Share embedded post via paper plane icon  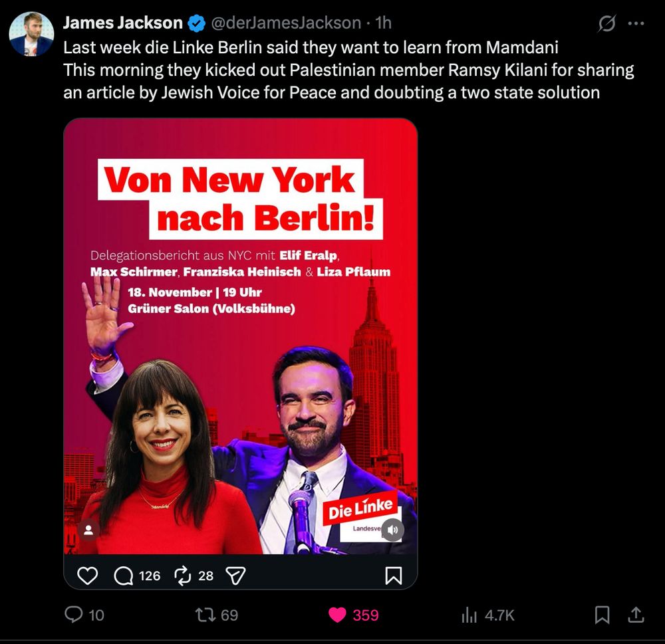235,576
